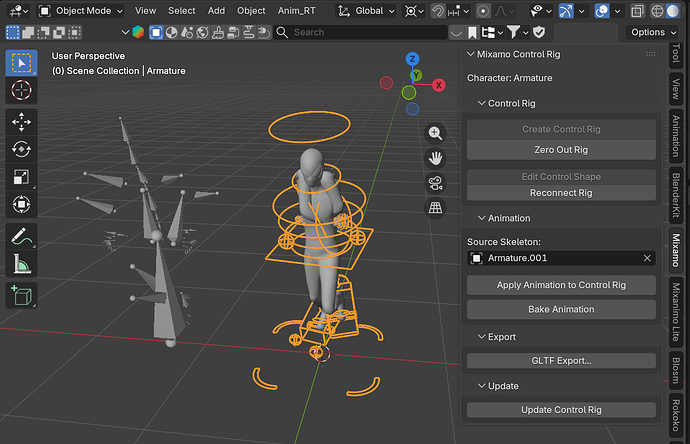Switch to solid viewport shading

click(x=672, y=11)
